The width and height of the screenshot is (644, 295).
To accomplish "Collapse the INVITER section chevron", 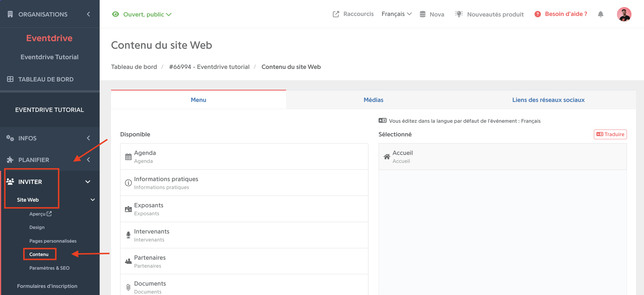I will 88,182.
